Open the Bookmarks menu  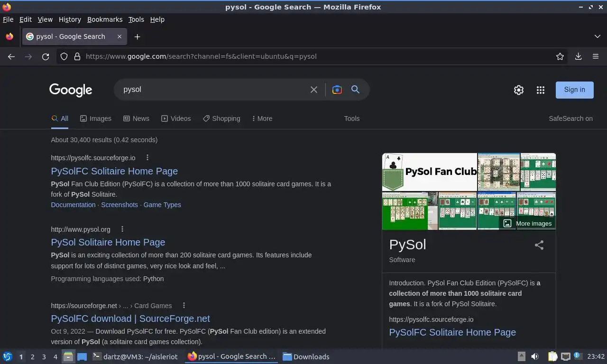click(x=105, y=19)
